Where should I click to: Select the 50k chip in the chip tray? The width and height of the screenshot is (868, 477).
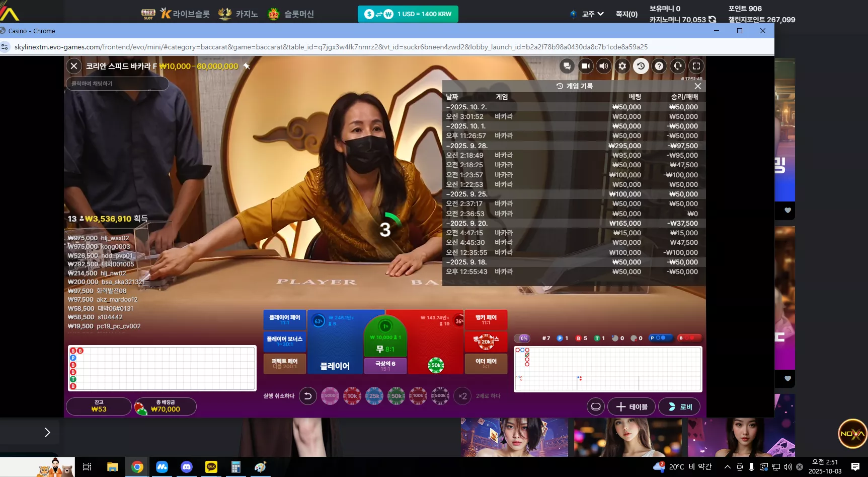tap(397, 396)
